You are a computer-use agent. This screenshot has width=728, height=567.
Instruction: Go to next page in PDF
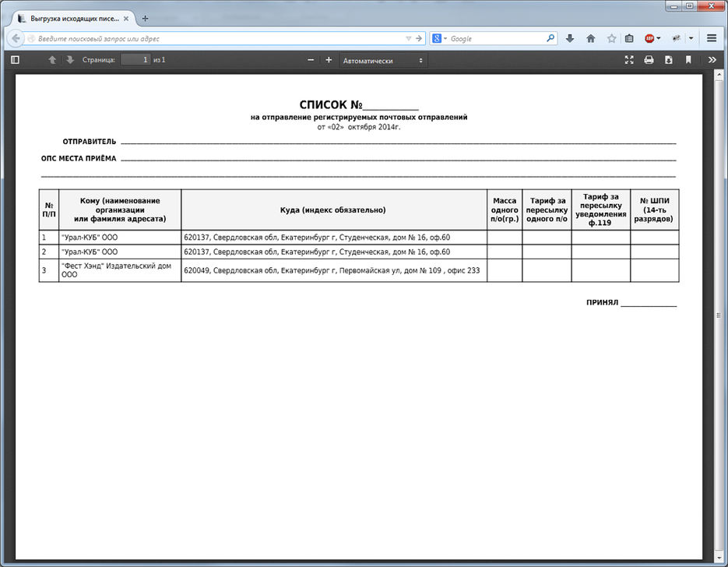click(x=70, y=60)
